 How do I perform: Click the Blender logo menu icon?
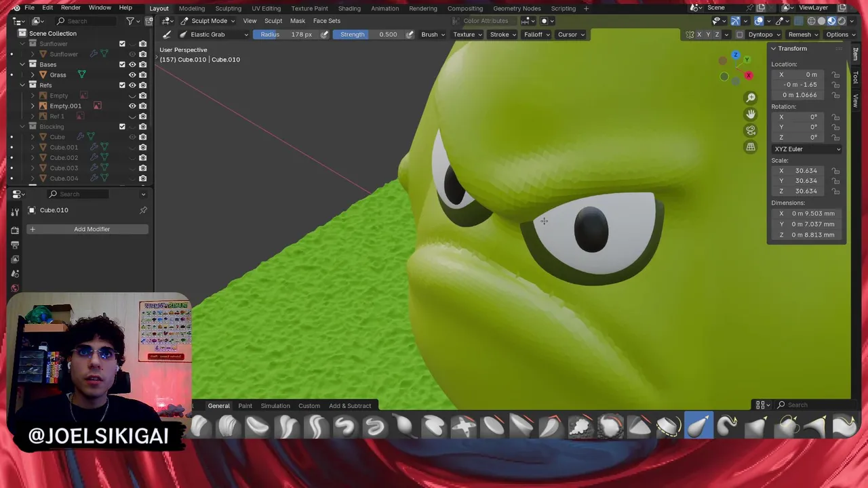[16, 8]
